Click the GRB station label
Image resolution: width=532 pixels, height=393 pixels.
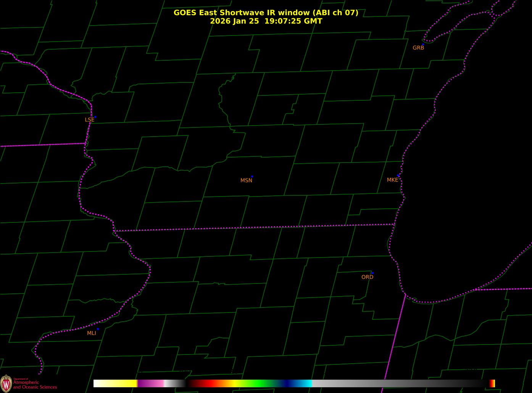click(x=418, y=48)
